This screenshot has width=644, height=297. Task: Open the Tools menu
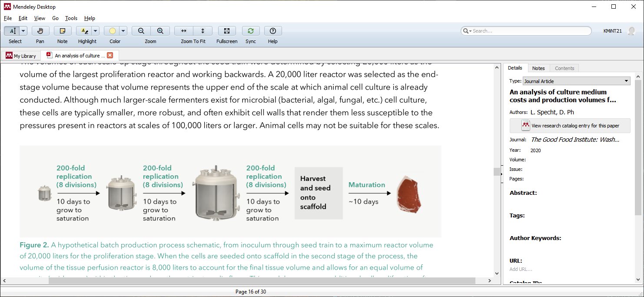tap(71, 18)
